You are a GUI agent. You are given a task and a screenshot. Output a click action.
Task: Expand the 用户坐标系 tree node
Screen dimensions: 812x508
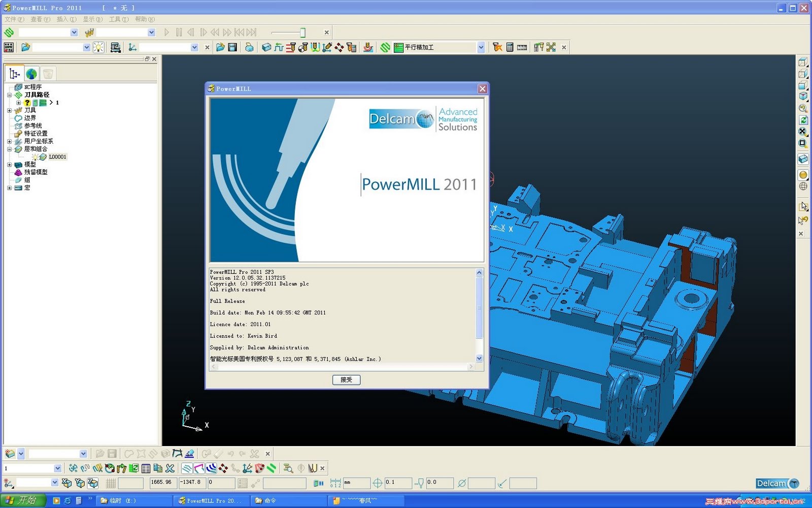9,141
